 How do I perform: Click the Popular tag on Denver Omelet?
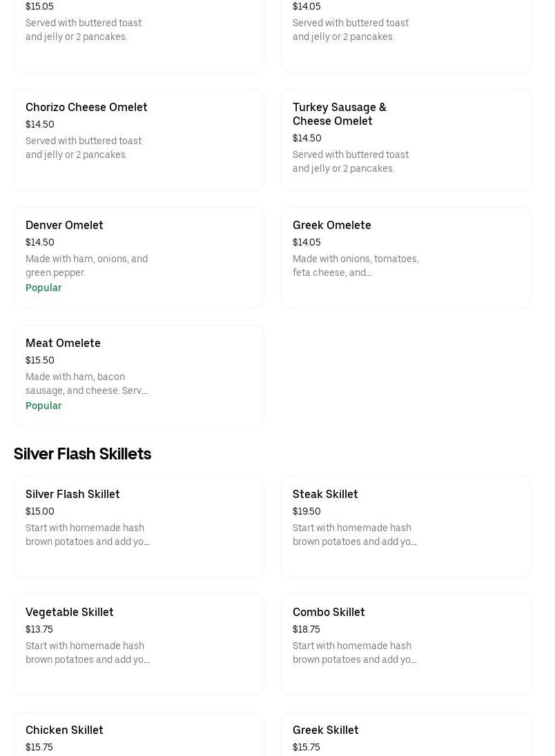click(x=43, y=288)
